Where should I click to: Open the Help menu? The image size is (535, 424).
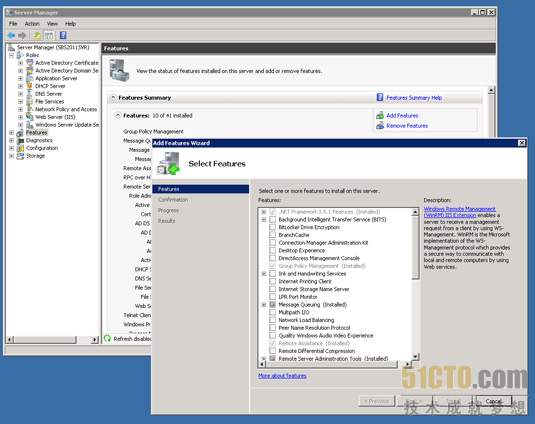tap(70, 24)
